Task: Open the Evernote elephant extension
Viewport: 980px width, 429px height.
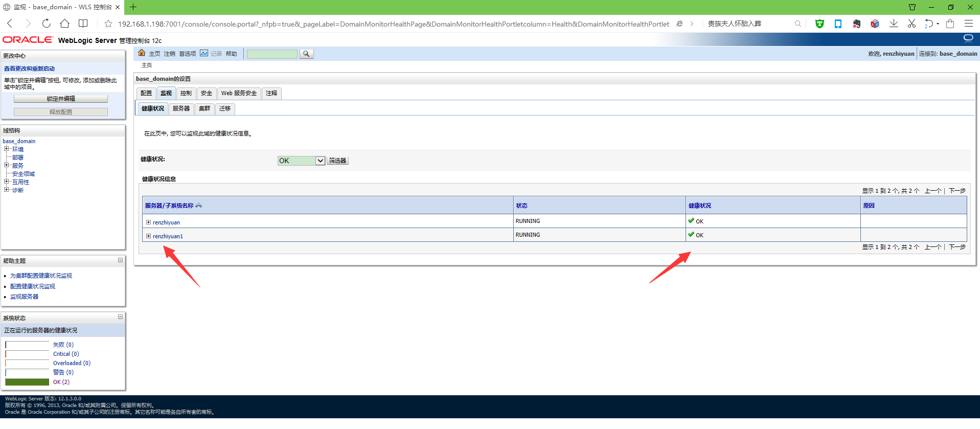Action: [x=856, y=24]
